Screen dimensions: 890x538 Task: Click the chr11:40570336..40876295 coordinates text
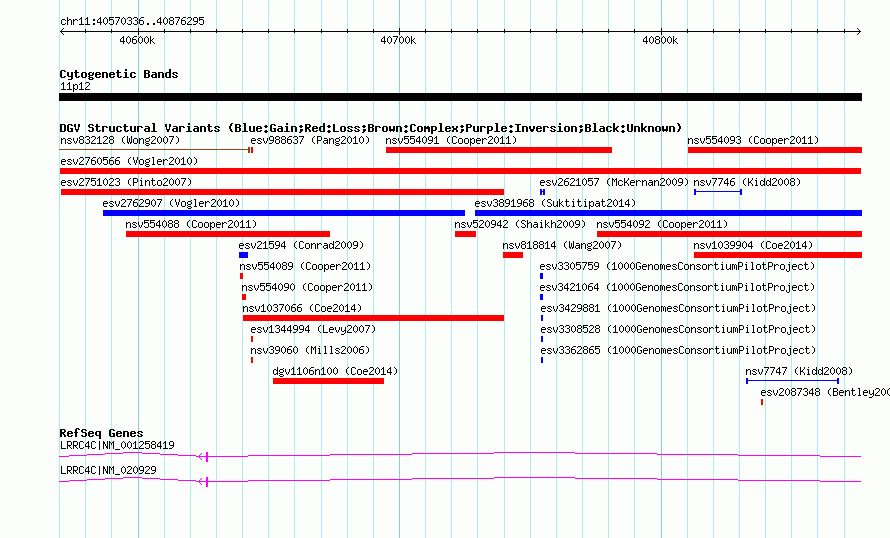pos(132,22)
